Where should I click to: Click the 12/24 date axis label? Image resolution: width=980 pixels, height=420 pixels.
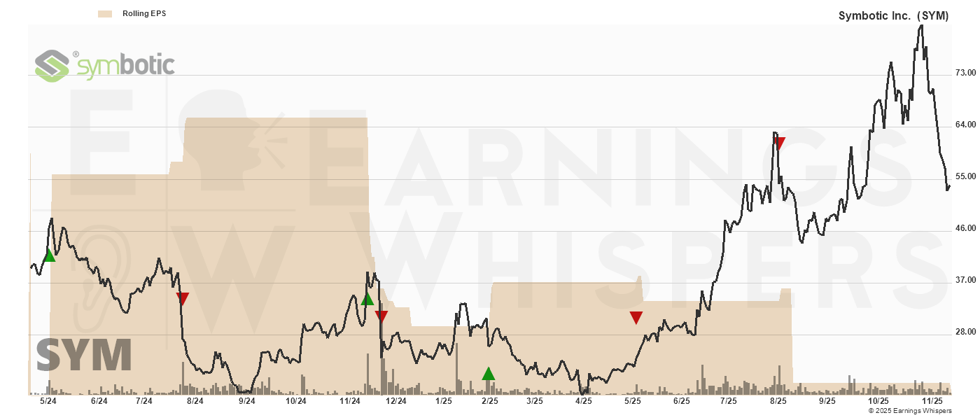395,401
